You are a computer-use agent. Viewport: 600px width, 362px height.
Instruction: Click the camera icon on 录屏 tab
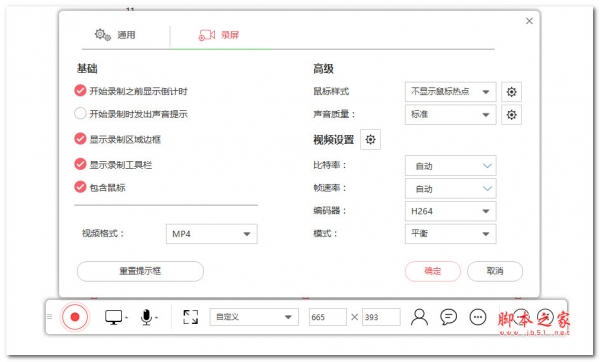[207, 36]
